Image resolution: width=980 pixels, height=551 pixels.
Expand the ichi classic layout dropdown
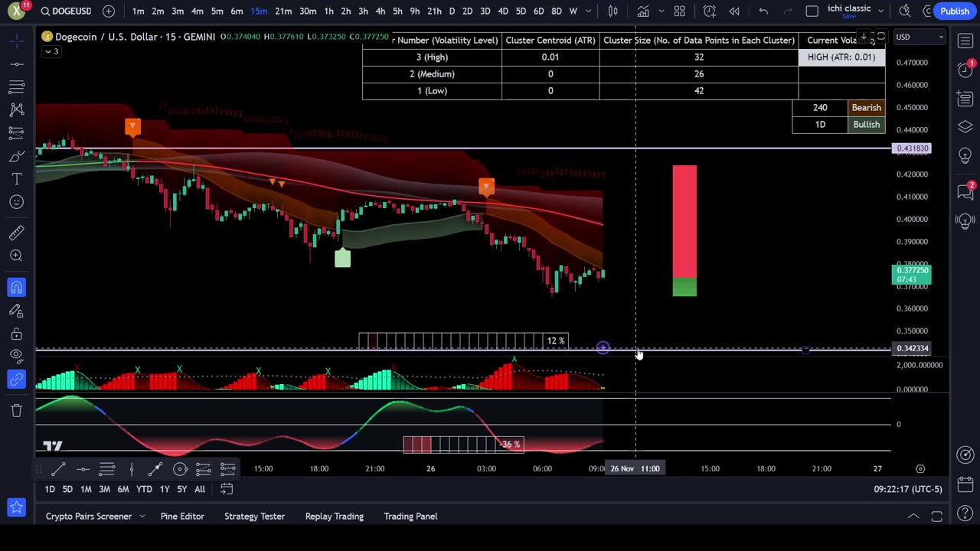[881, 11]
